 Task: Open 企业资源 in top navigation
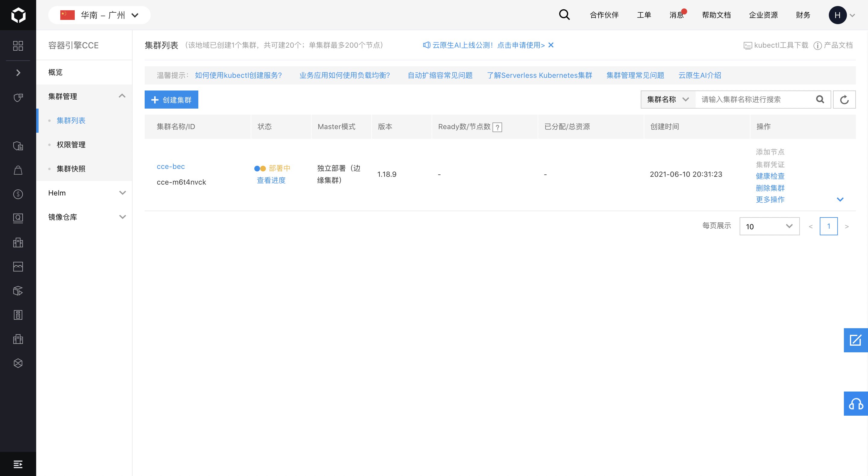point(763,15)
